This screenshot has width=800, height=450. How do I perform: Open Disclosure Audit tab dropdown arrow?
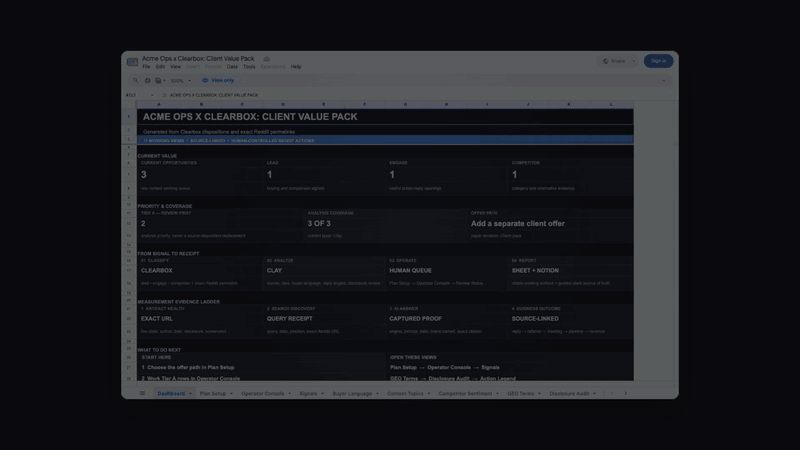coord(594,393)
